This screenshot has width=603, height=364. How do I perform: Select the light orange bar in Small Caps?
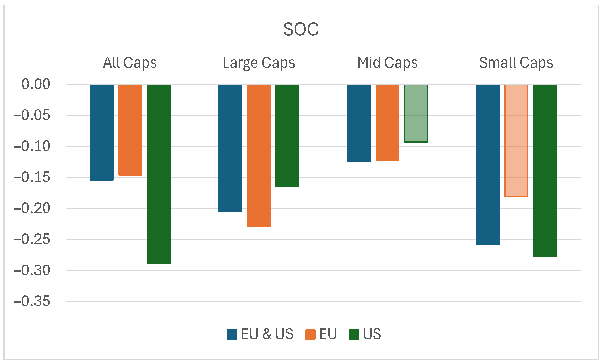516,141
